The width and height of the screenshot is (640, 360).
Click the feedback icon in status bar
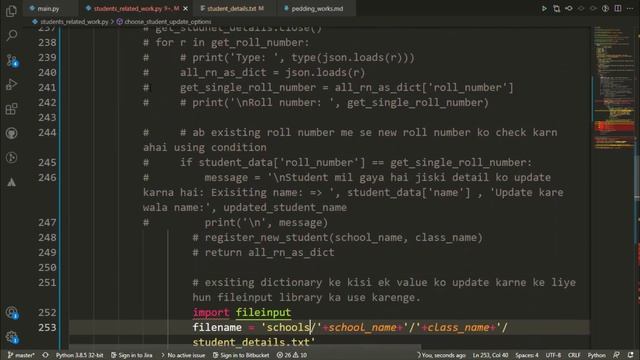[616, 355]
